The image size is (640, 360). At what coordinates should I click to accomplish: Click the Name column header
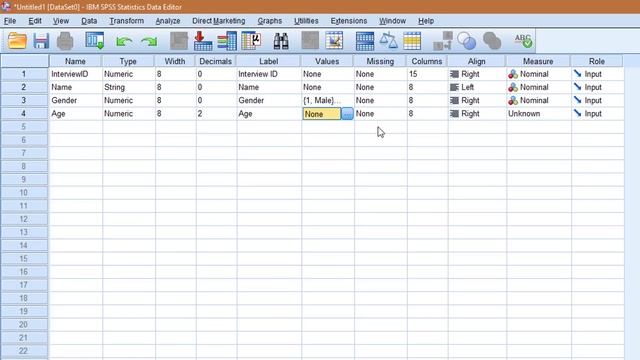pos(76,61)
